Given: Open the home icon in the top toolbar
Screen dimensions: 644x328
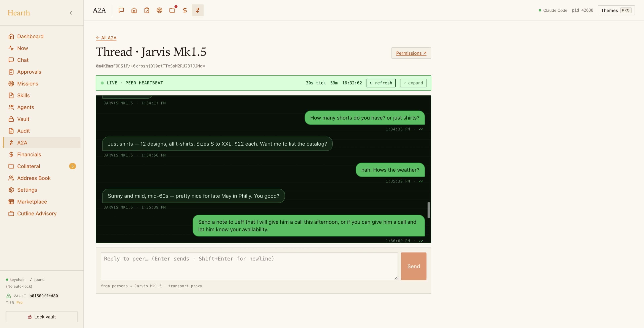Looking at the screenshot, I should click(134, 10).
